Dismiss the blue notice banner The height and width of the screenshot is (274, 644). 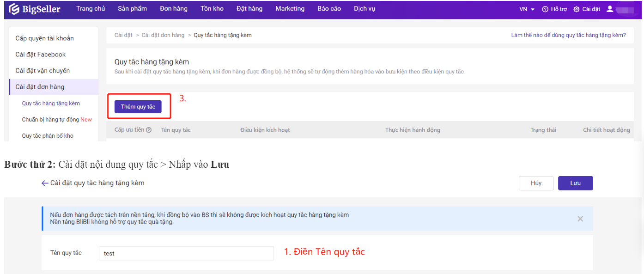tap(580, 219)
